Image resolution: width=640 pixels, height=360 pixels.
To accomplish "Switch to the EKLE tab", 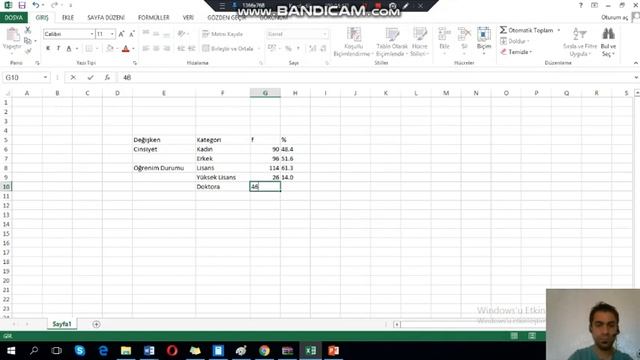I will [68, 18].
